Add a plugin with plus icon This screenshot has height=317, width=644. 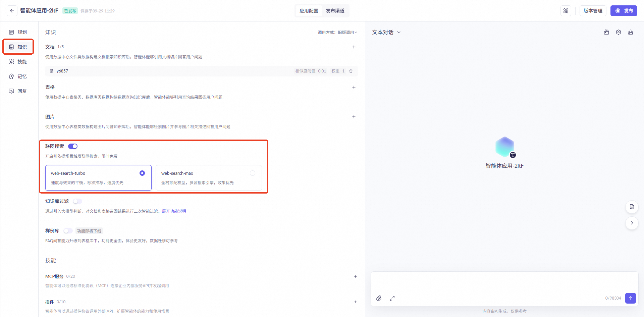click(x=356, y=302)
